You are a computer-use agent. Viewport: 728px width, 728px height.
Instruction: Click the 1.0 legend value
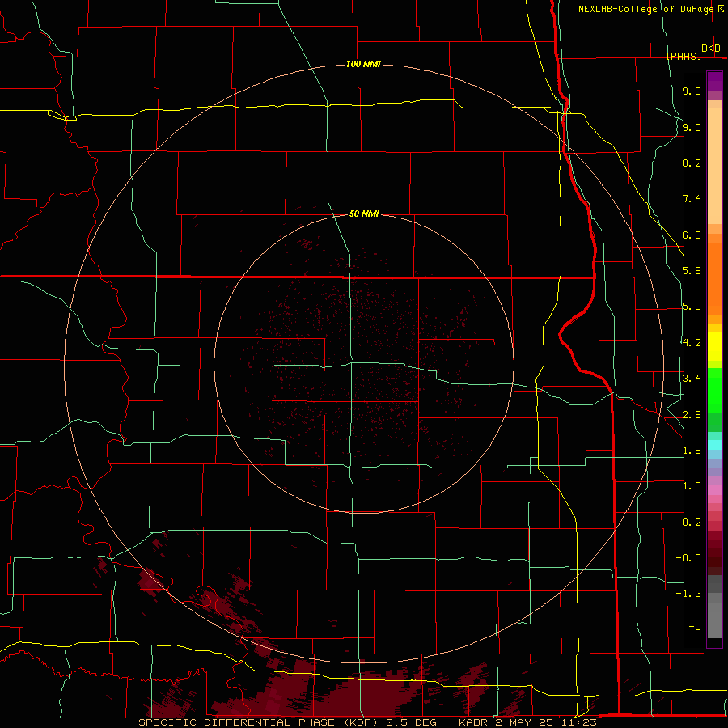(x=692, y=486)
